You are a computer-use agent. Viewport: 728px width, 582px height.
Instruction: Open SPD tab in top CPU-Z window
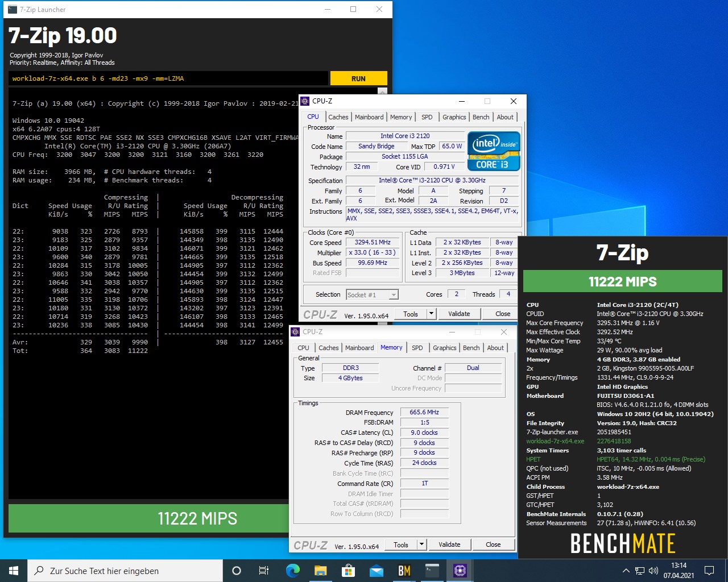click(427, 117)
